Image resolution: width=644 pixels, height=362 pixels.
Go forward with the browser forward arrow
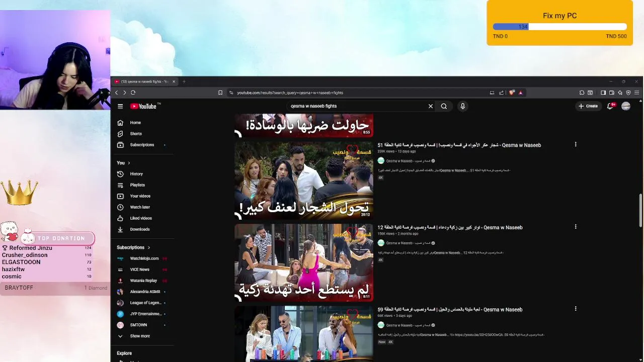125,93
